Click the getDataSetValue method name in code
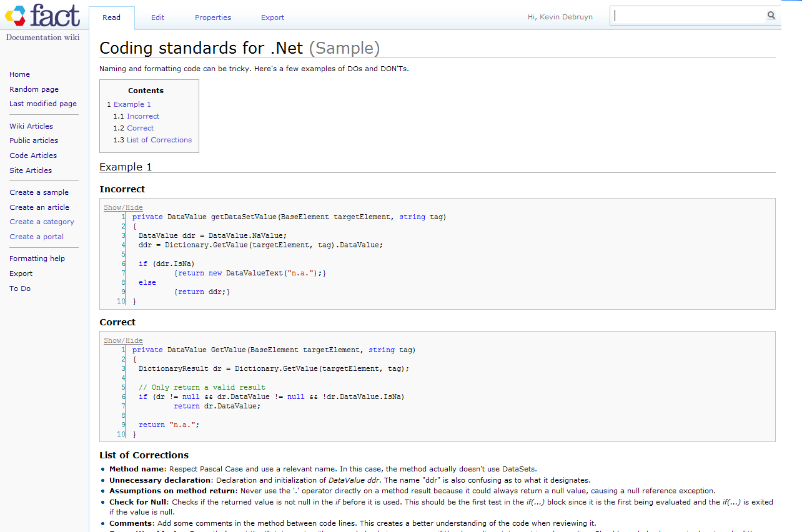Viewport: 802px width, 532px height. coord(244,217)
